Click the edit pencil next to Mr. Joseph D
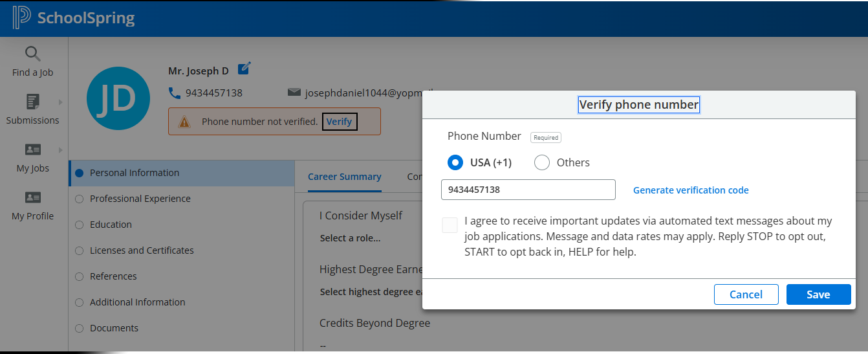The height and width of the screenshot is (354, 868). (244, 68)
